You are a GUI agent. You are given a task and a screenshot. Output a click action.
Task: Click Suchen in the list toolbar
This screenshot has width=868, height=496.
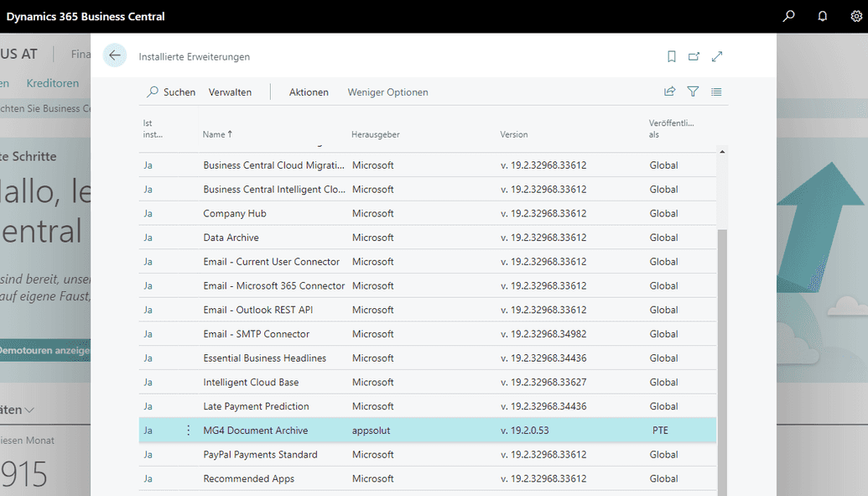click(x=171, y=92)
